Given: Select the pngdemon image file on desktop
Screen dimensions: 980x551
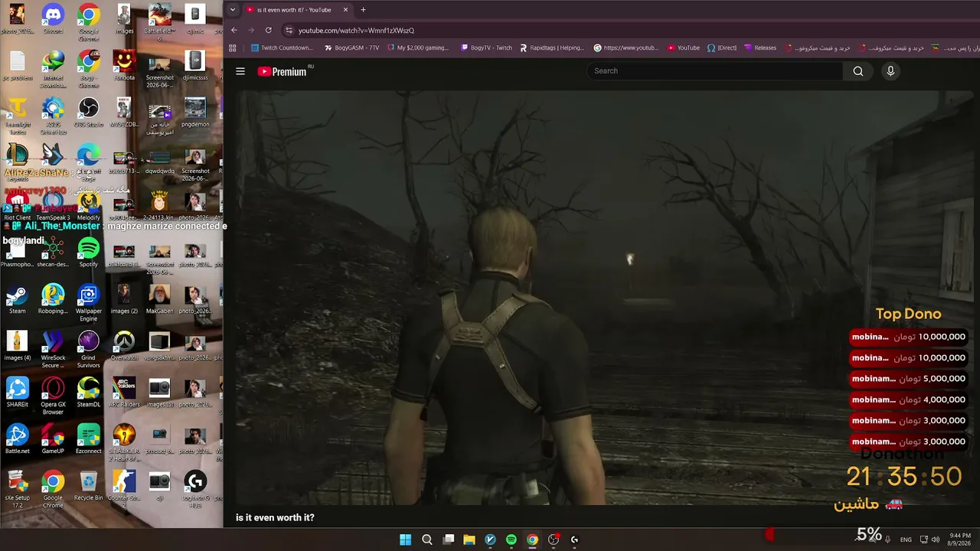Looking at the screenshot, I should click(x=195, y=112).
